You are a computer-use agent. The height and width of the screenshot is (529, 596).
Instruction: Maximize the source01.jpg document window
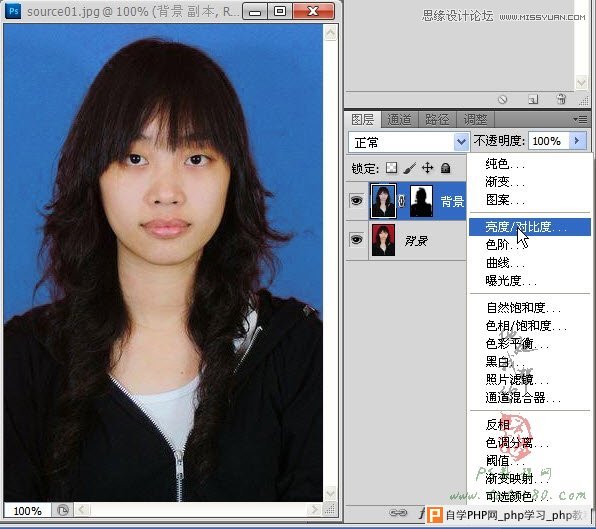pos(280,11)
